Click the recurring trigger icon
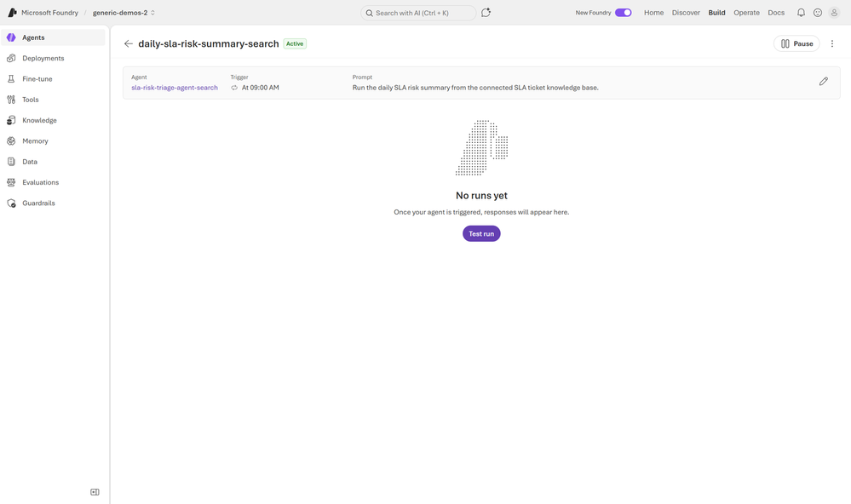 234,88
